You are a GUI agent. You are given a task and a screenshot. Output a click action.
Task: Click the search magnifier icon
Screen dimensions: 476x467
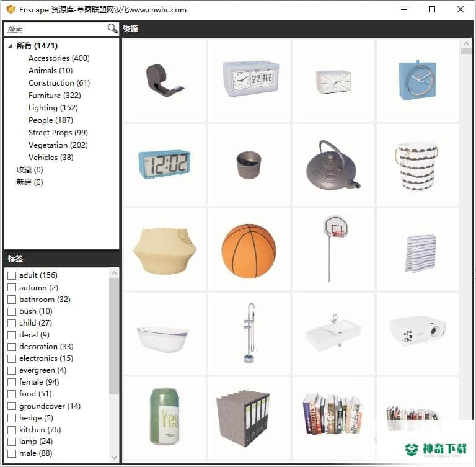[112, 29]
